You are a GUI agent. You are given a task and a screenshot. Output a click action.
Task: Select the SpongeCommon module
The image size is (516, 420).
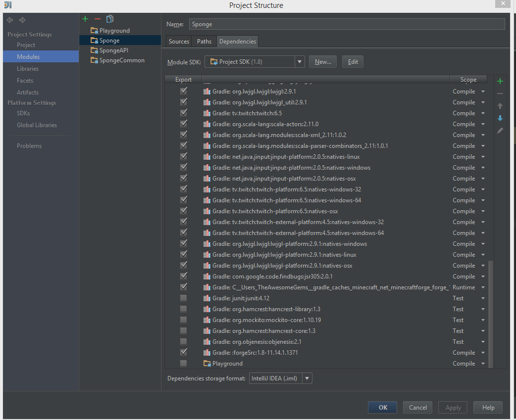click(x=122, y=60)
